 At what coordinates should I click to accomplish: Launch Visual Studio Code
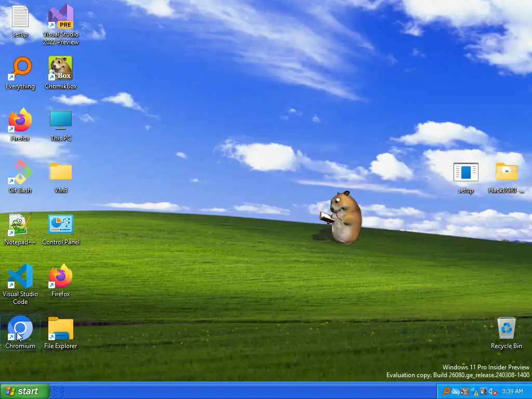20,284
